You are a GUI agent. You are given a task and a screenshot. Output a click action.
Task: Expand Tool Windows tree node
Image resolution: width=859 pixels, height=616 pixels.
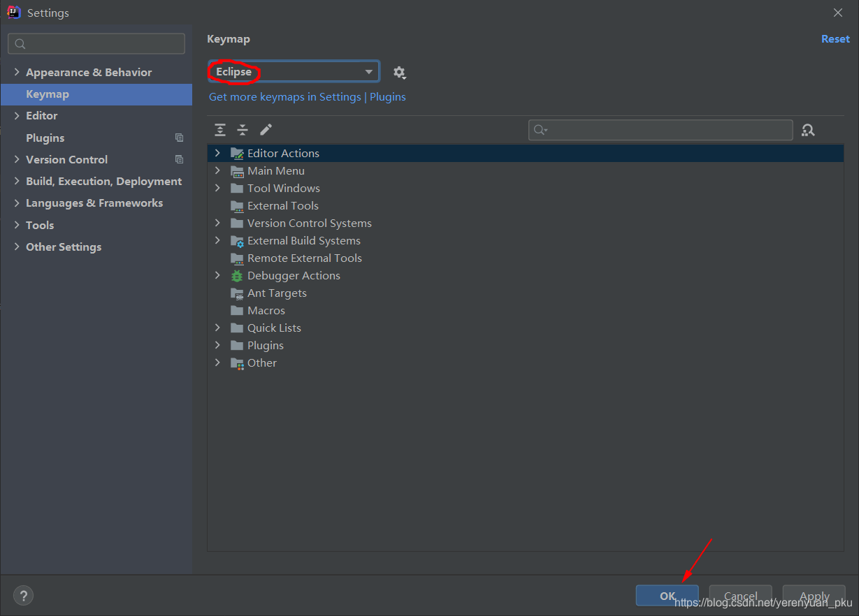click(x=217, y=188)
